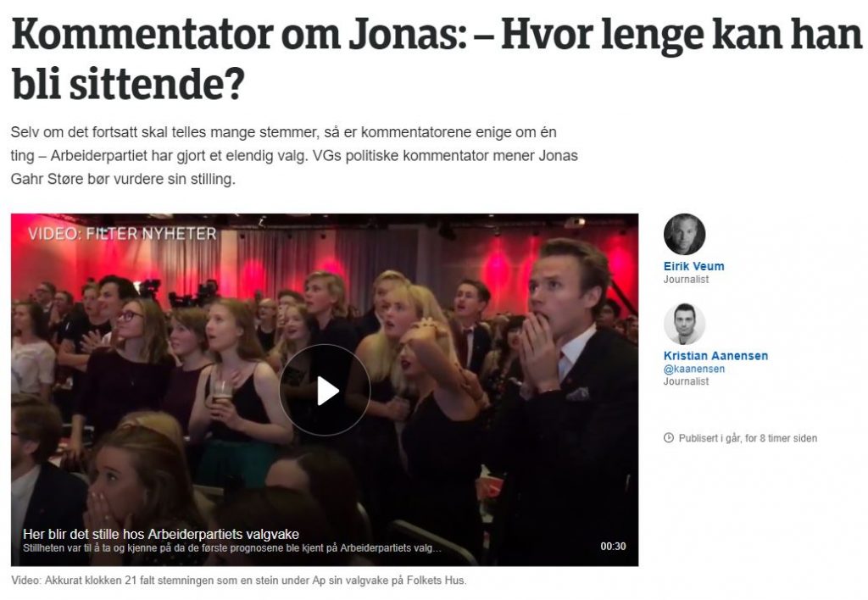Click the lead paragraph beginning 'Selv om det'
Viewport: 868px width, 600px height.
click(294, 156)
